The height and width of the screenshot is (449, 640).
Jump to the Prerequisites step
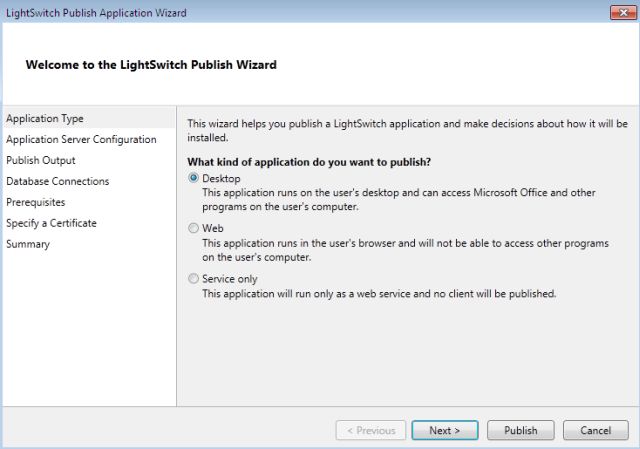tap(36, 202)
